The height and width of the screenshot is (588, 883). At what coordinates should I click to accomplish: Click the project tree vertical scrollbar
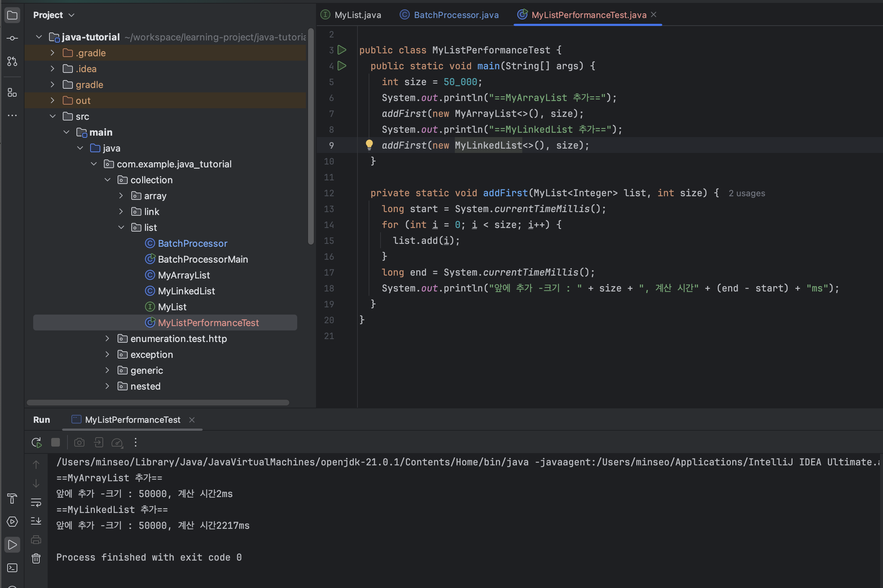311,136
